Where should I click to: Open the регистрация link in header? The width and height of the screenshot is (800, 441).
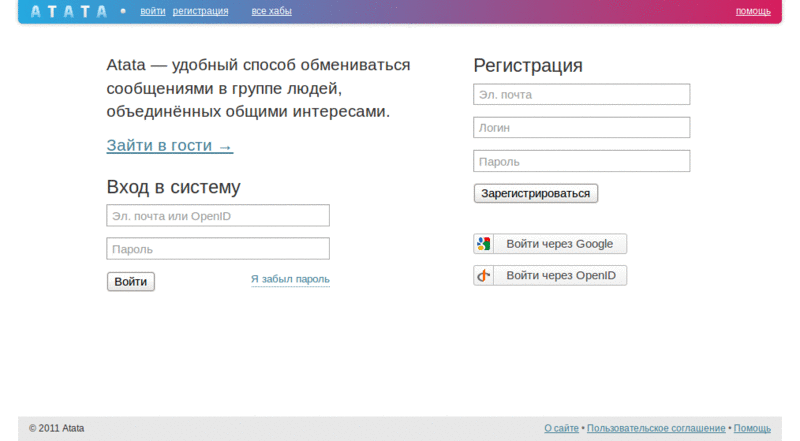[x=200, y=11]
